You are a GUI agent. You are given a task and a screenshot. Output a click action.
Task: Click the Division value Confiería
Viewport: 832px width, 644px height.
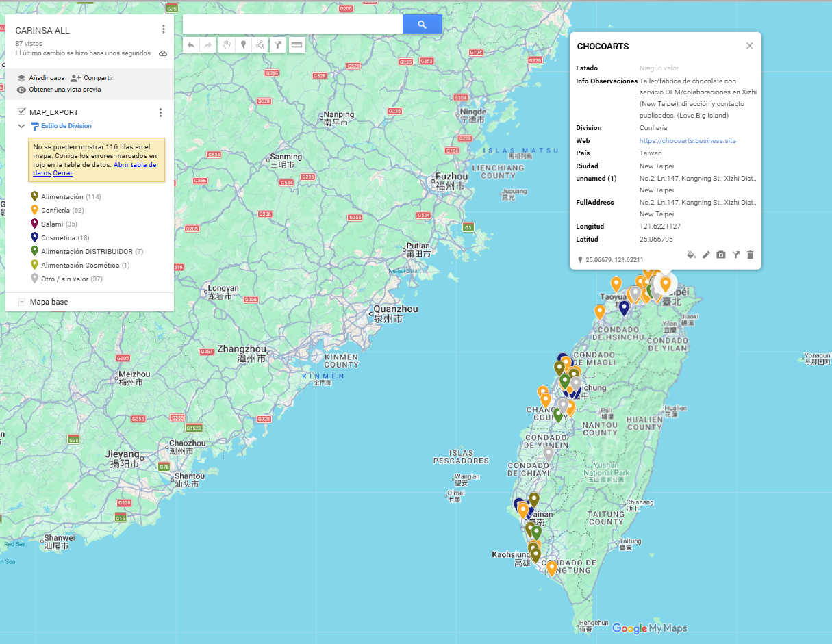pyautogui.click(x=653, y=128)
